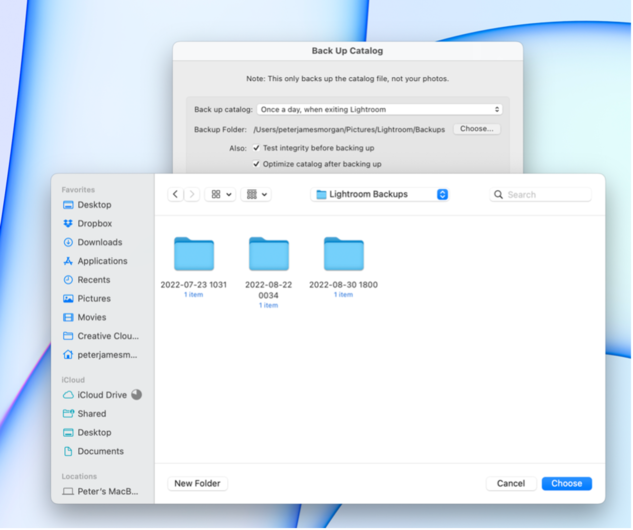Click the forward navigation arrow
This screenshot has height=530, width=633.
pyautogui.click(x=192, y=194)
